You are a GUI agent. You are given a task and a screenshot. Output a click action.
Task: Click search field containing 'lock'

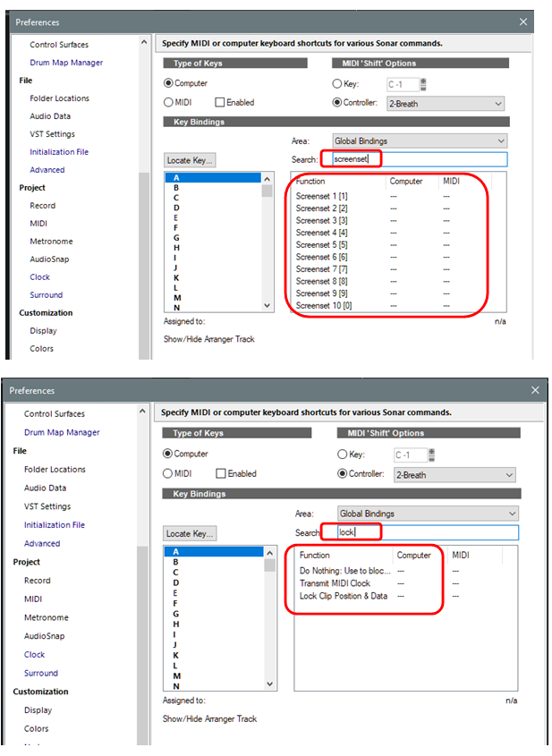[429, 532]
